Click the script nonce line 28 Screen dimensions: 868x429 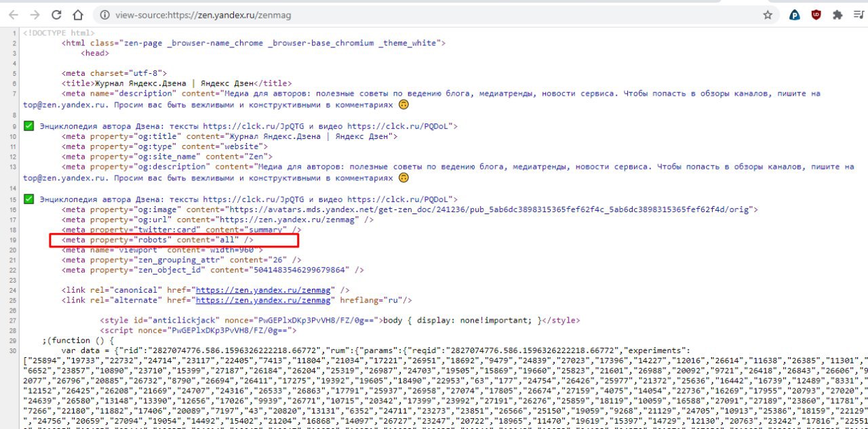198,330
